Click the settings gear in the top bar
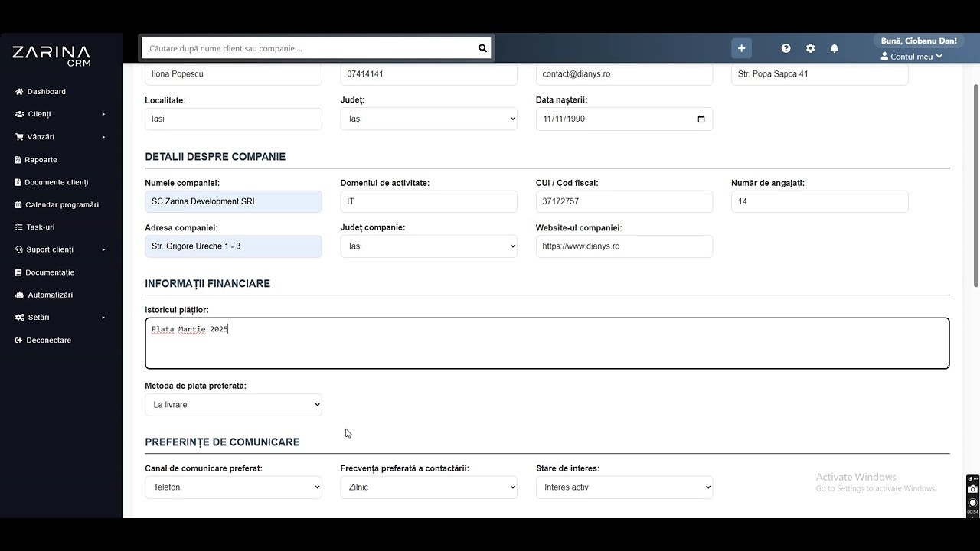The height and width of the screenshot is (551, 980). 810,47
